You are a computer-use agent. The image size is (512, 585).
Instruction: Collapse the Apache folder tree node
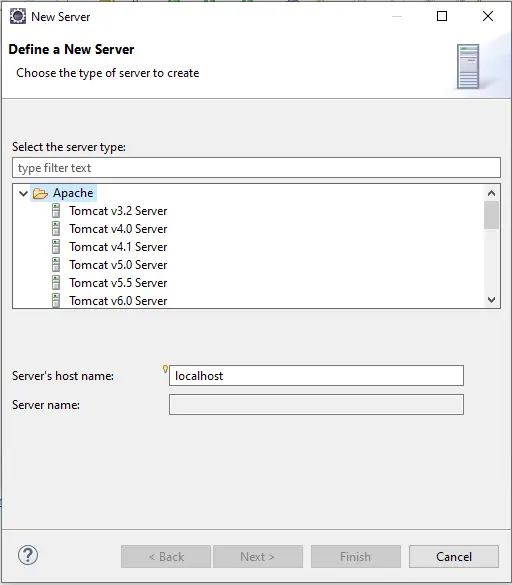[x=24, y=193]
